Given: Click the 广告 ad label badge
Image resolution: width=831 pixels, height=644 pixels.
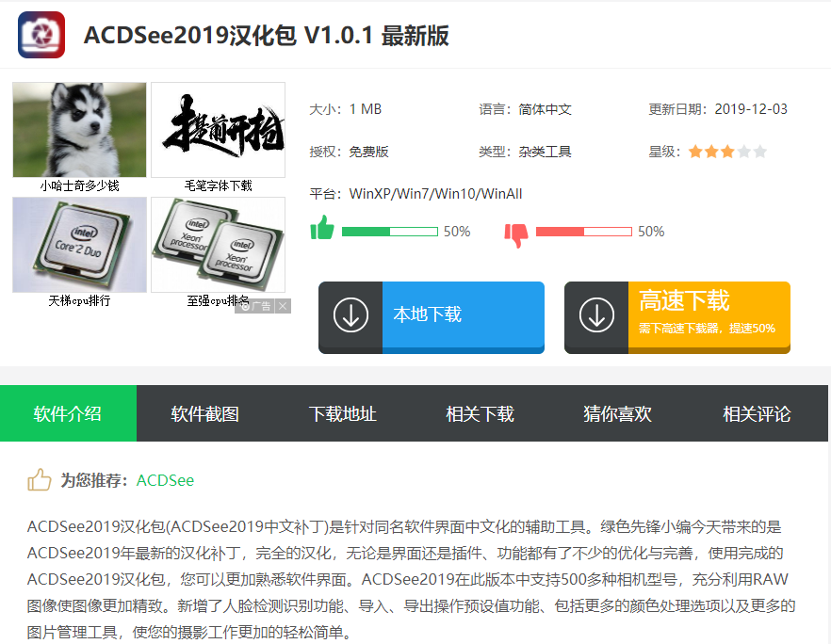Looking at the screenshot, I should pyautogui.click(x=255, y=306).
